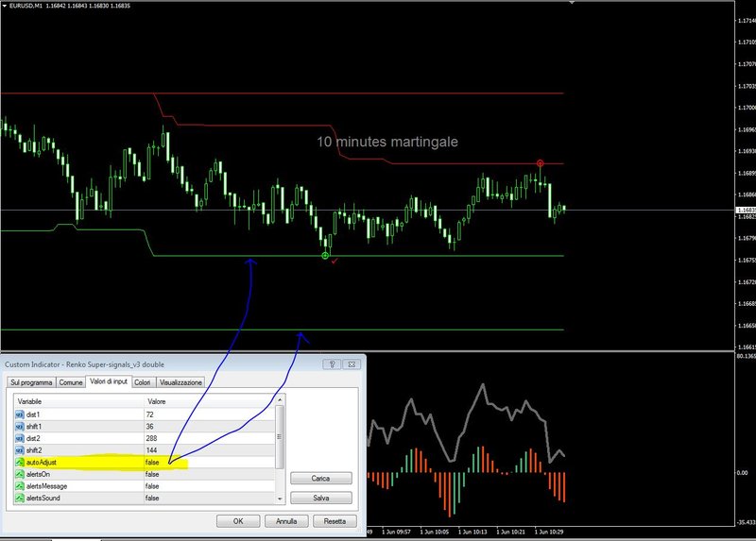Image resolution: width=756 pixels, height=541 pixels.
Task: Select the shift1 variable icon
Action: click(x=20, y=427)
